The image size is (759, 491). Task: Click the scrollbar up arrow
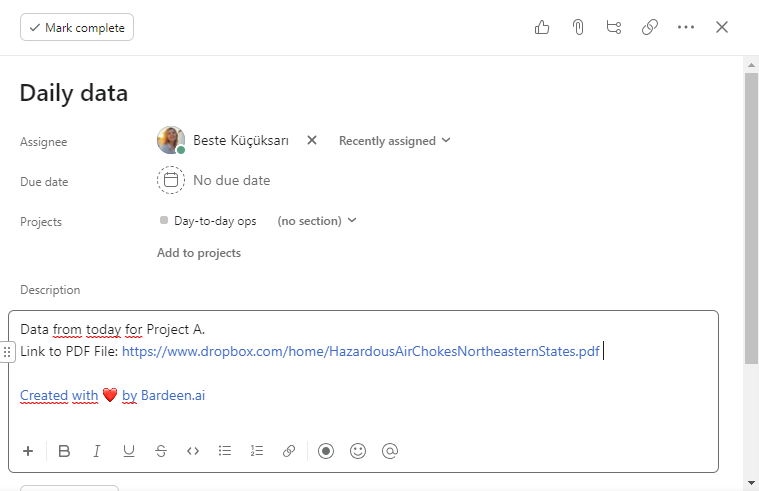tap(751, 64)
